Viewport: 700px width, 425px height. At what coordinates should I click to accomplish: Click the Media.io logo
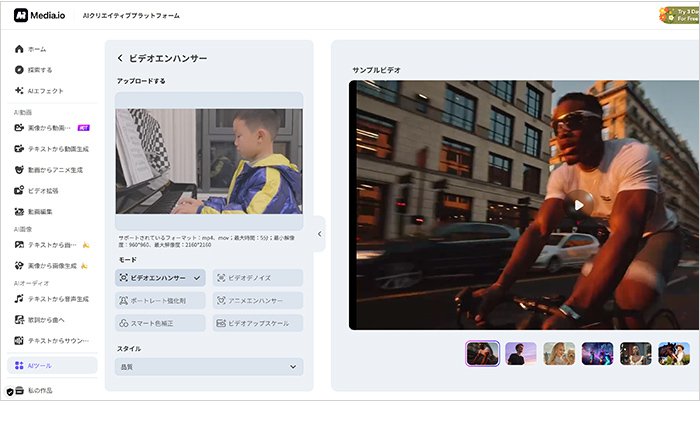point(39,16)
